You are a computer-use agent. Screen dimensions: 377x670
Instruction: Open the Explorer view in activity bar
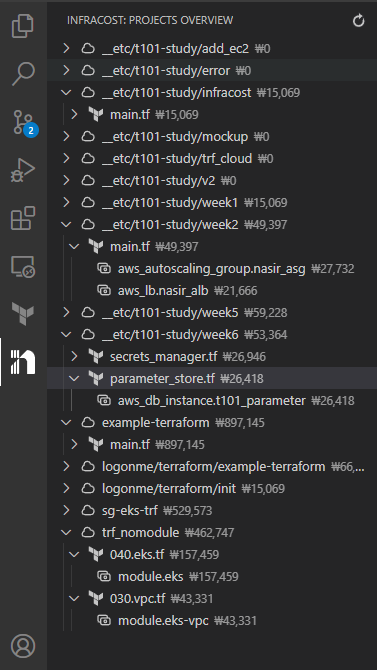pos(23,26)
